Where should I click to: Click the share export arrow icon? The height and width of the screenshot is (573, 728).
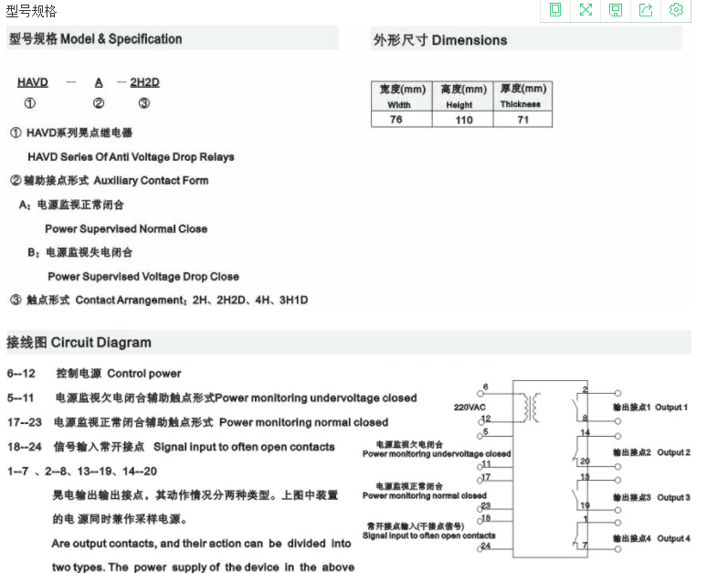point(646,9)
